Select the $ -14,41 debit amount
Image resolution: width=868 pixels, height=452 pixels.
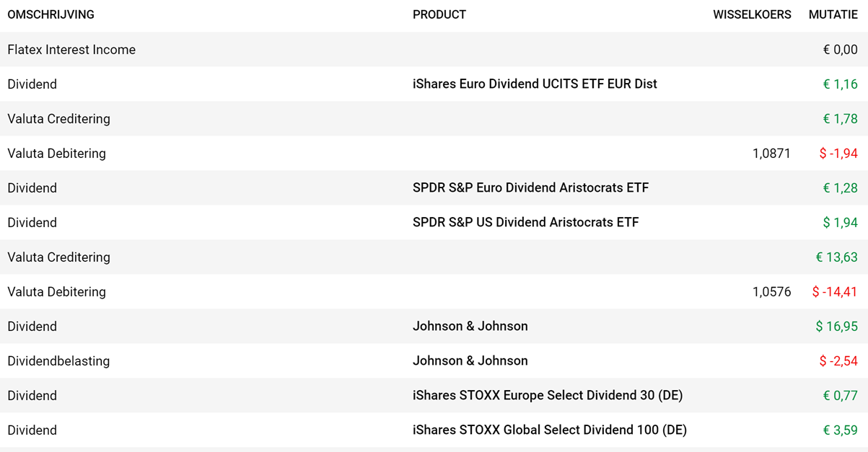(834, 292)
